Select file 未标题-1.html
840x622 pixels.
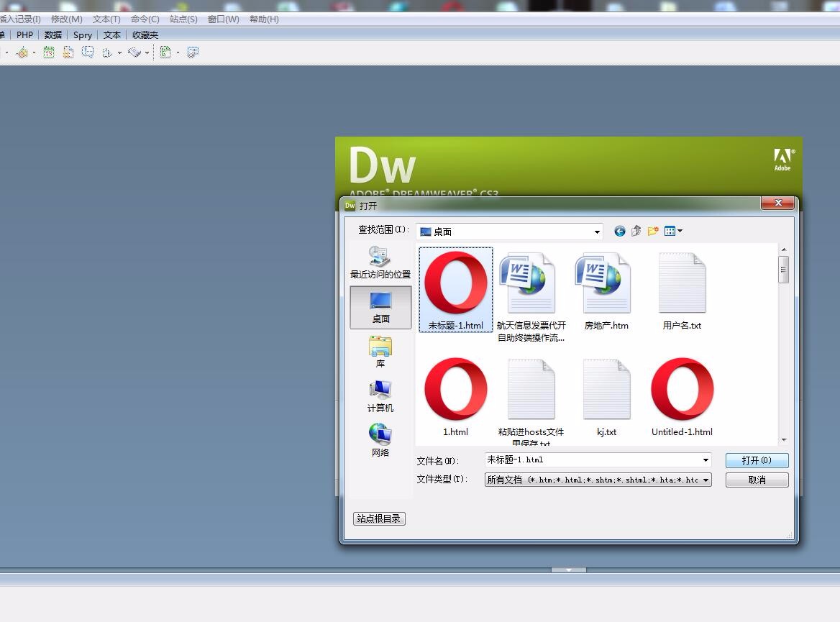tap(456, 289)
